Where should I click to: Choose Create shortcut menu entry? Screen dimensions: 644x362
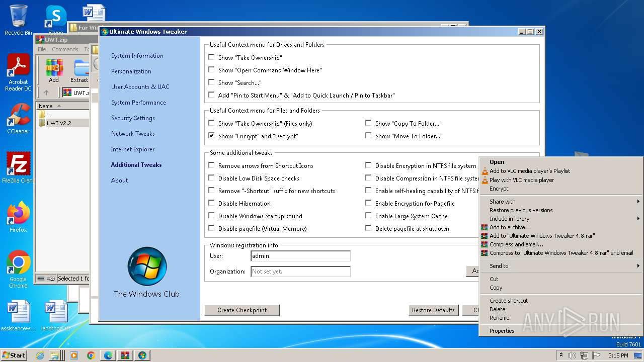coord(560,301)
